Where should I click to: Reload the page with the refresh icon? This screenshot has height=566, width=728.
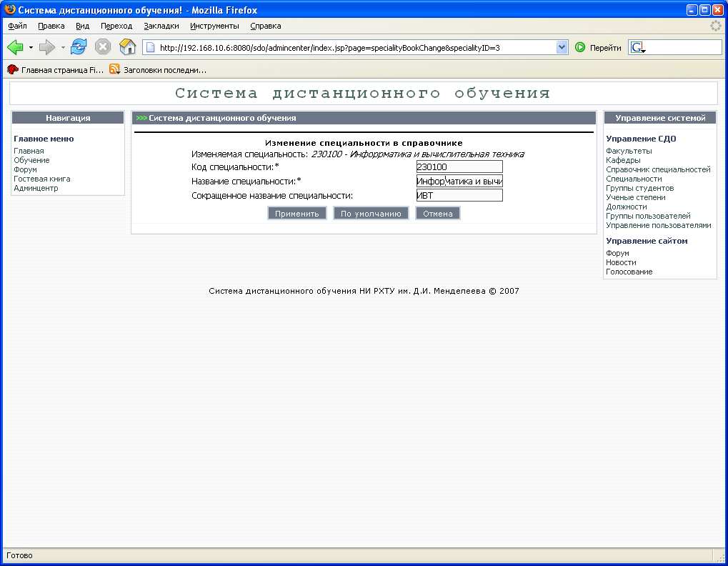tap(79, 47)
